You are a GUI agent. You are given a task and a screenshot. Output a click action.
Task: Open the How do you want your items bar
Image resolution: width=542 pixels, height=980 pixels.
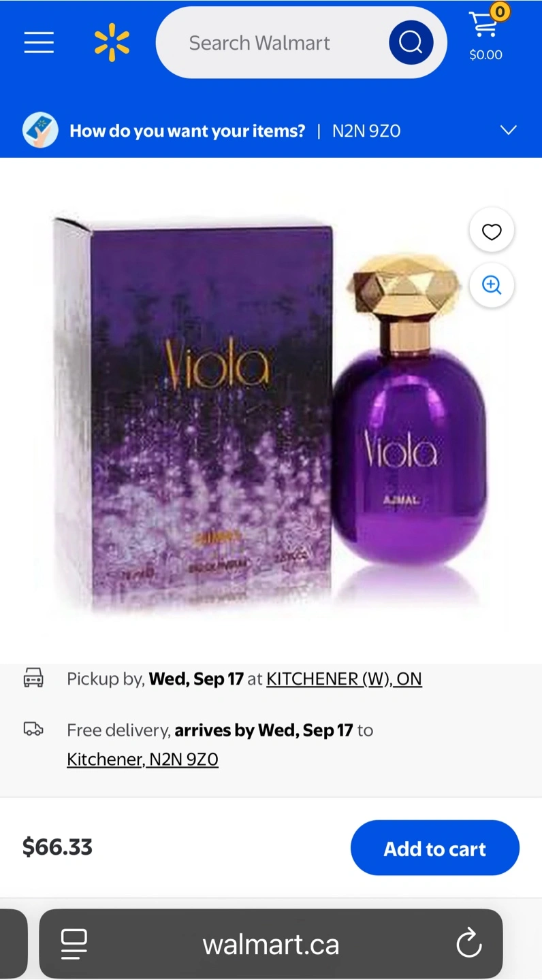tap(271, 130)
